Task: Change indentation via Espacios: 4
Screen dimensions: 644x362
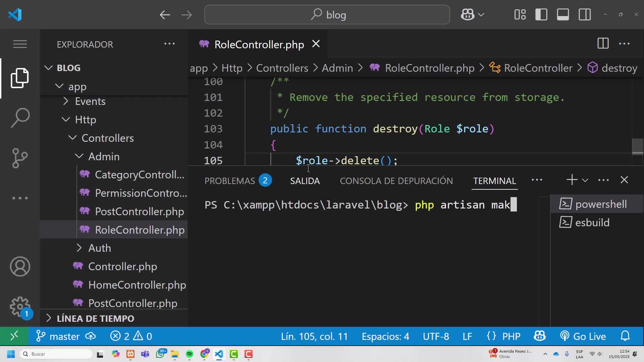Action: [x=385, y=336]
